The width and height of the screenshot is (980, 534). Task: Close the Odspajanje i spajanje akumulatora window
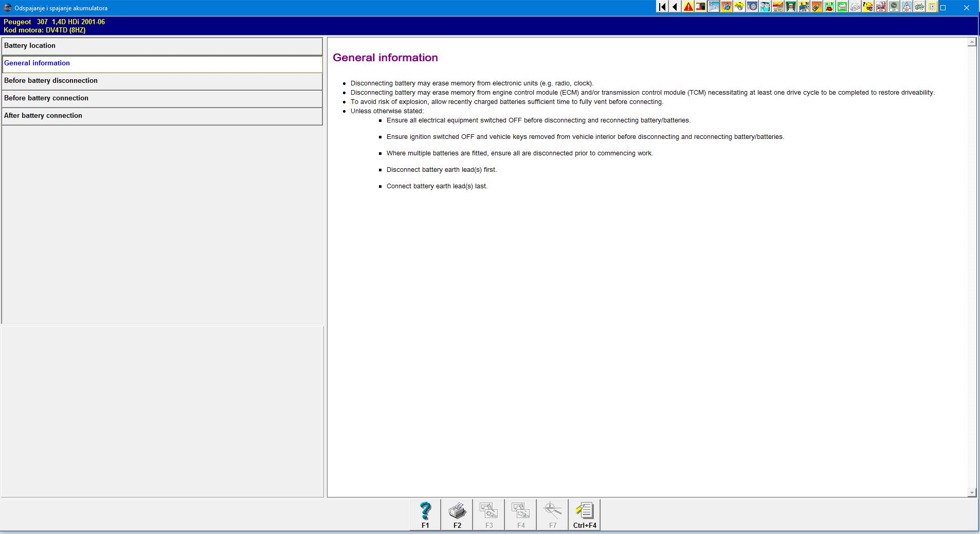[x=967, y=8]
